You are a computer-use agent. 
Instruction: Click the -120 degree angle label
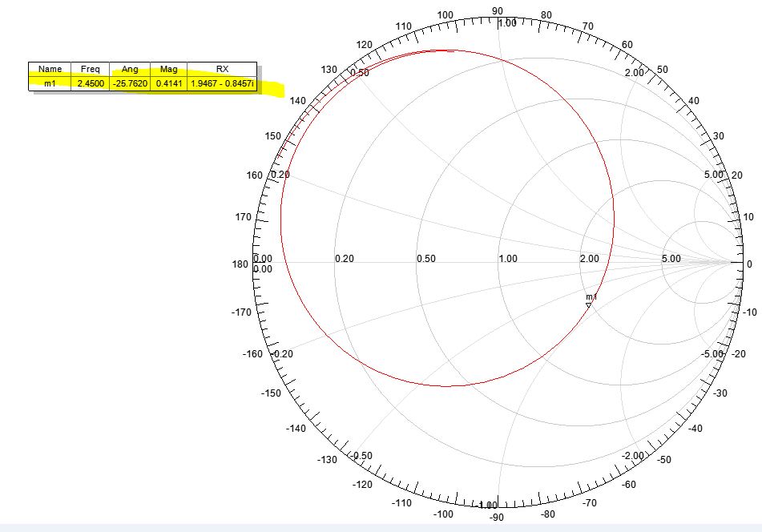(x=362, y=485)
